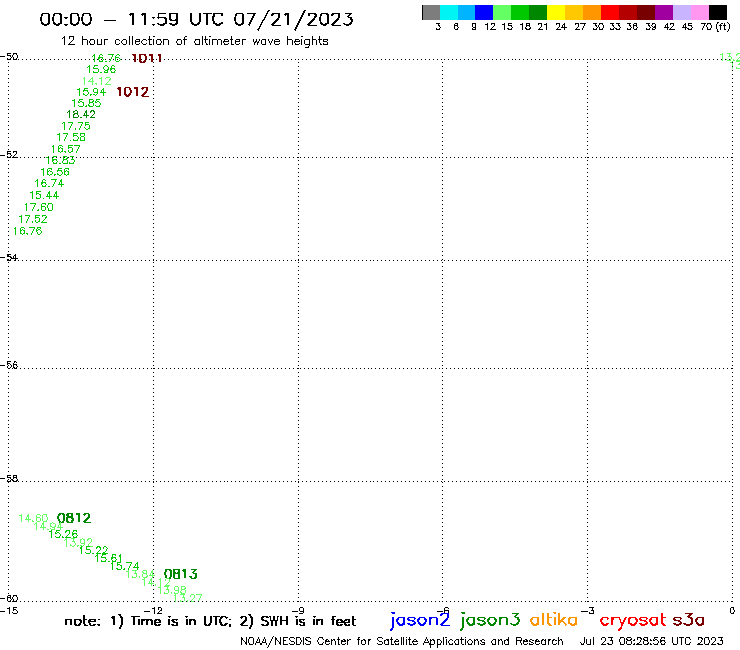Viewport: 740px width, 650px height.
Task: Click the purple swatch in the color scale
Action: [664, 12]
